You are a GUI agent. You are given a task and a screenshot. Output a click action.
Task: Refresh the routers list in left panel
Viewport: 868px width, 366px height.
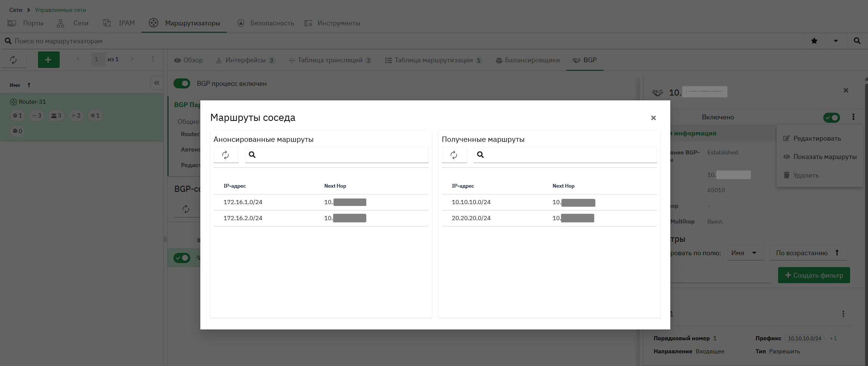coord(13,60)
